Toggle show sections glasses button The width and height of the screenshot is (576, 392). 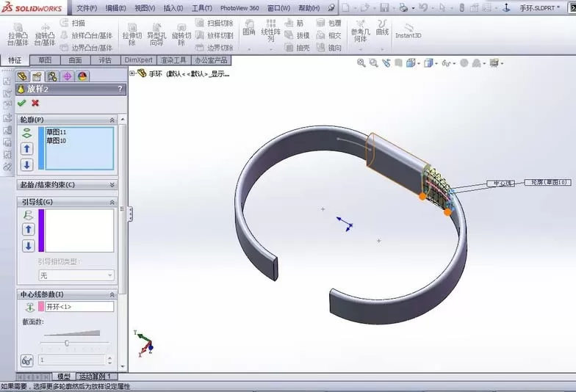tap(26, 361)
